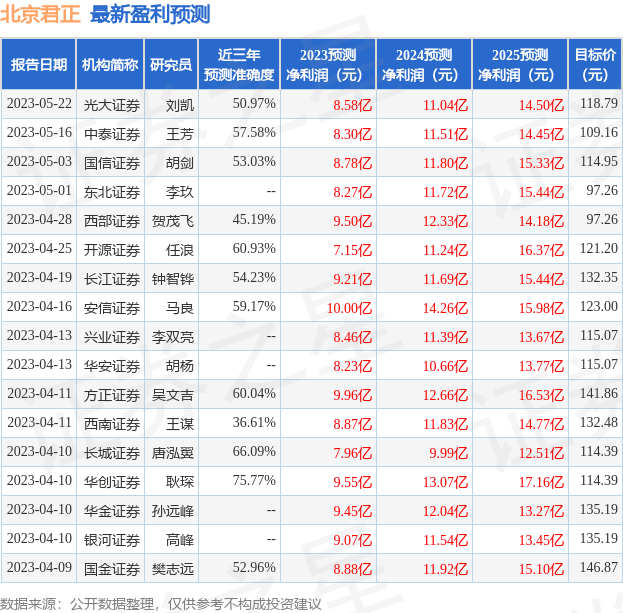Screen dimensions: 623x613
Task: Click the 最新盈利预测 heading
Action: [x=150, y=14]
